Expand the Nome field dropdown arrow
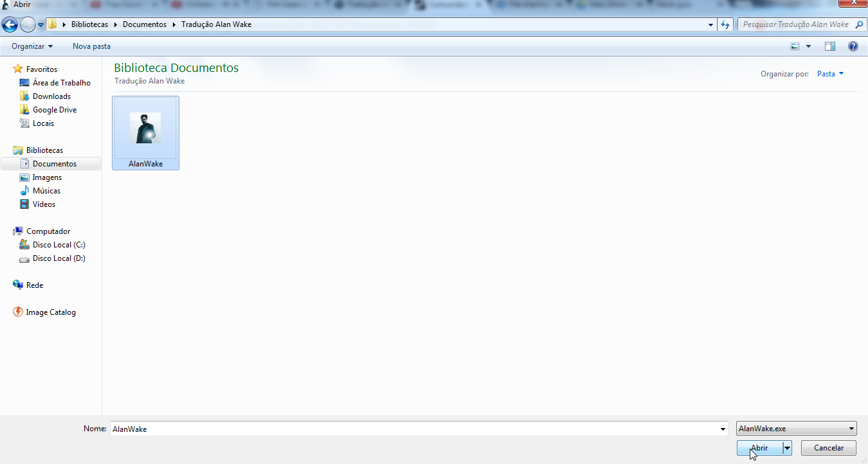 pyautogui.click(x=723, y=429)
